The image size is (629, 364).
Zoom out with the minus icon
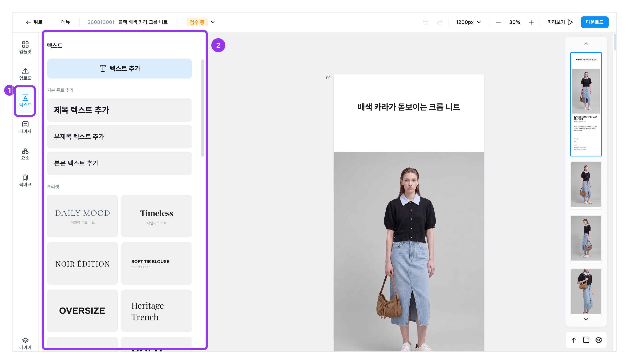pos(498,22)
